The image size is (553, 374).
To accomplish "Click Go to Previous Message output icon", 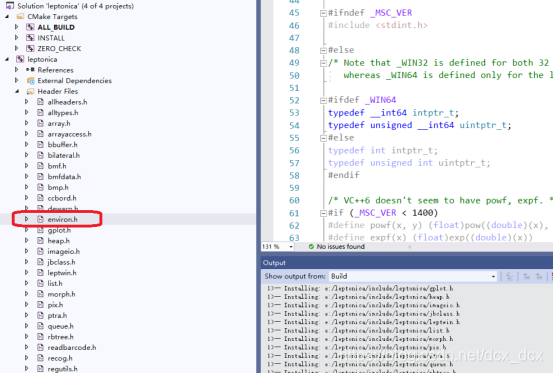I will (526, 276).
